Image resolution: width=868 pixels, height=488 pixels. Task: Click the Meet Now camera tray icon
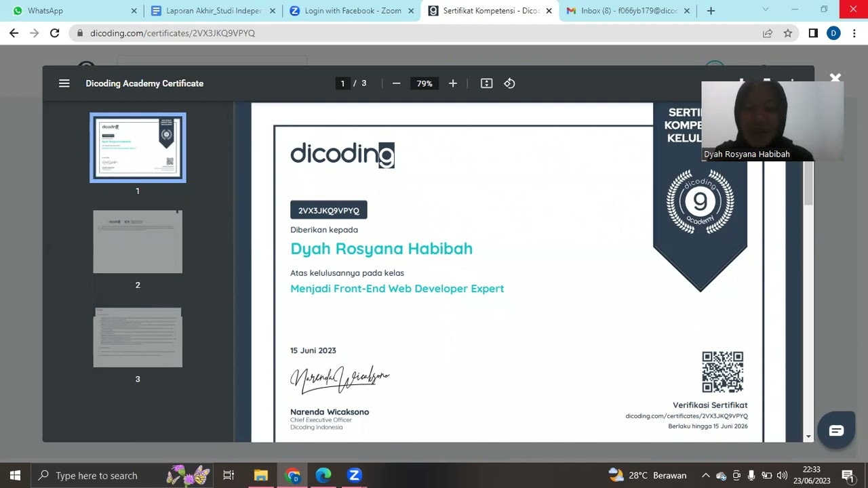point(736,475)
